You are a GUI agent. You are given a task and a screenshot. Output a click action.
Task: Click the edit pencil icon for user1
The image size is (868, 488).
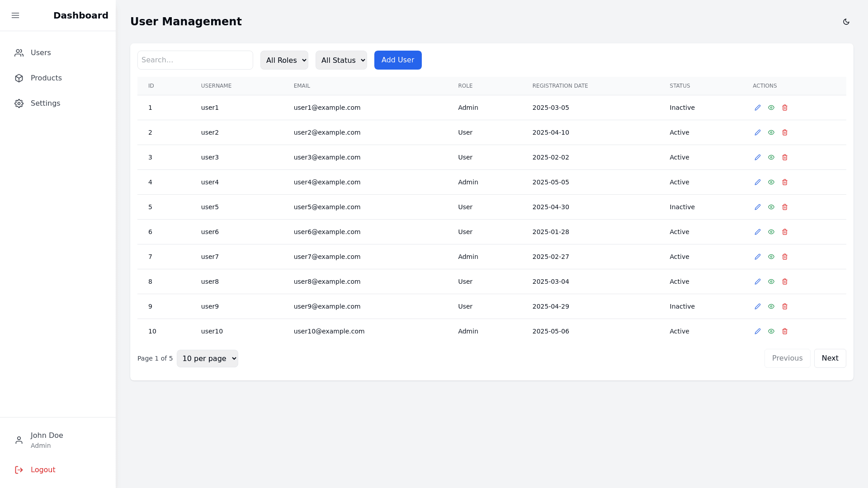[x=758, y=108]
